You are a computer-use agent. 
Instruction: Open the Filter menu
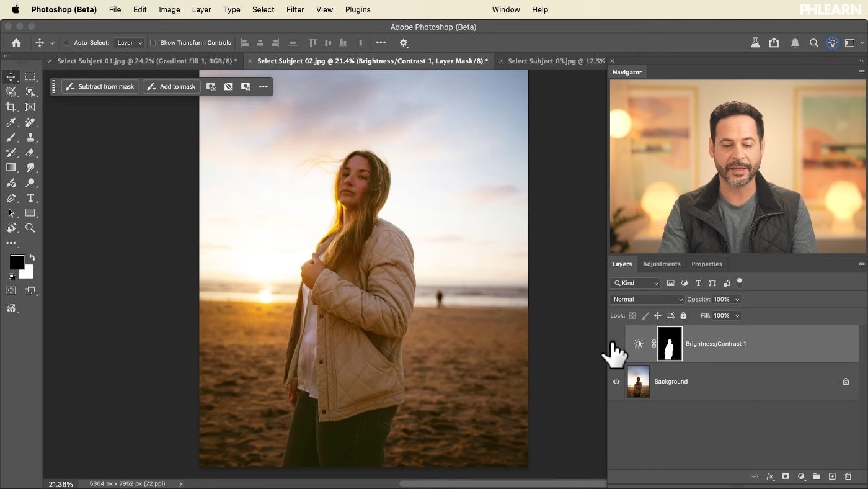tap(295, 9)
